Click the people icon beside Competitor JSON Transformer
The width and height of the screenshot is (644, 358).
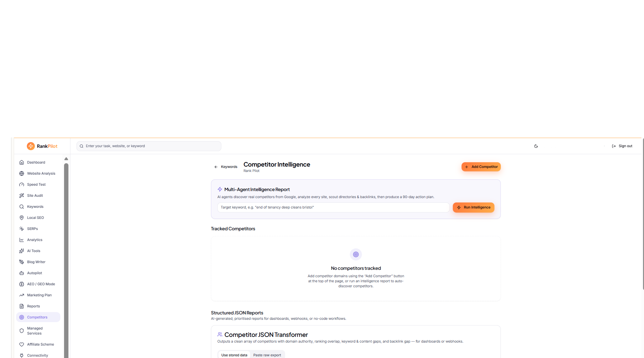pos(220,335)
